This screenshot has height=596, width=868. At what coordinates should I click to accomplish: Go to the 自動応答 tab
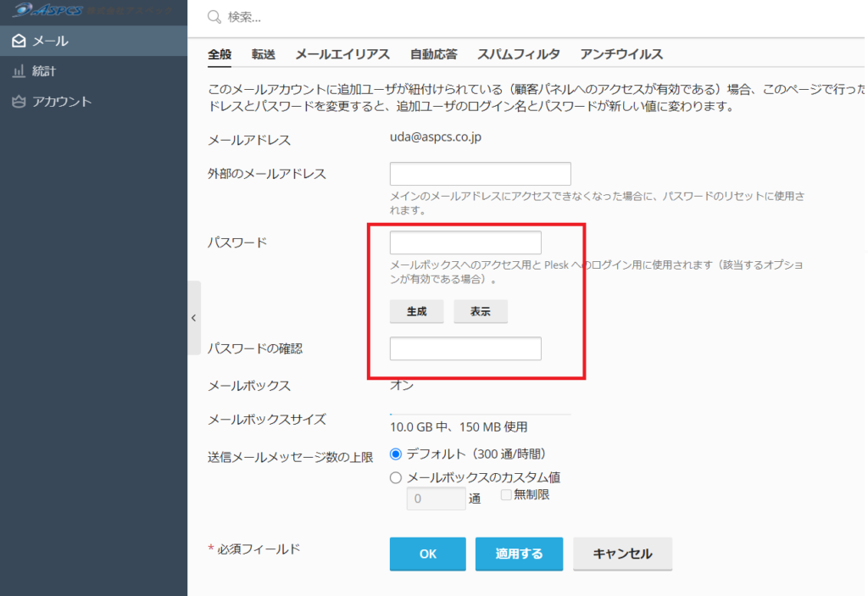coord(433,54)
